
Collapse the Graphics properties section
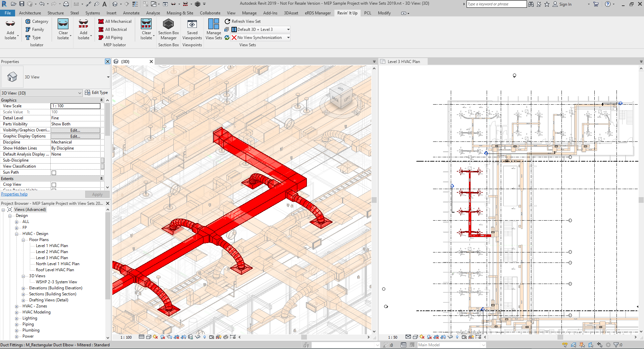click(x=101, y=100)
